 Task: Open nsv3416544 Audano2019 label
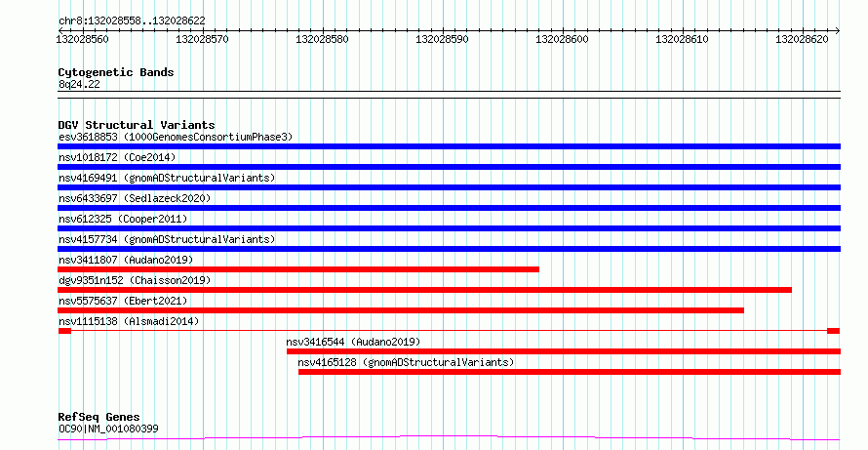pos(353,342)
